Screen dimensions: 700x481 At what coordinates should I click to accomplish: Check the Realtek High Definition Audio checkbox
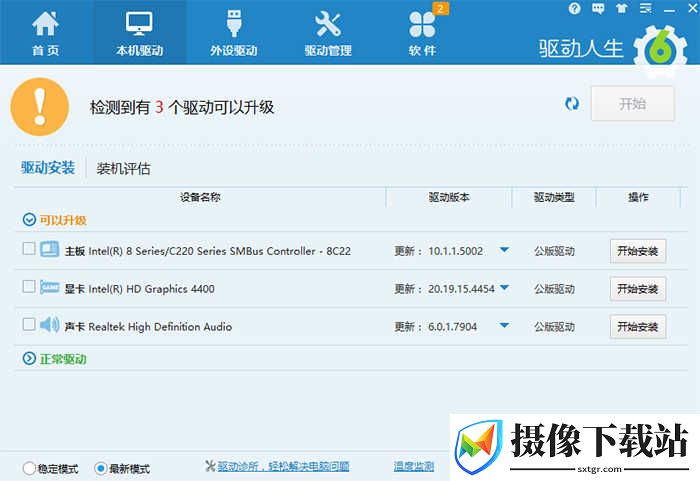pos(29,324)
